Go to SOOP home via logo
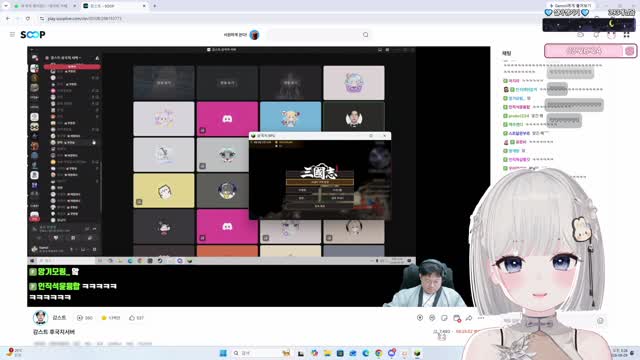 pos(33,35)
